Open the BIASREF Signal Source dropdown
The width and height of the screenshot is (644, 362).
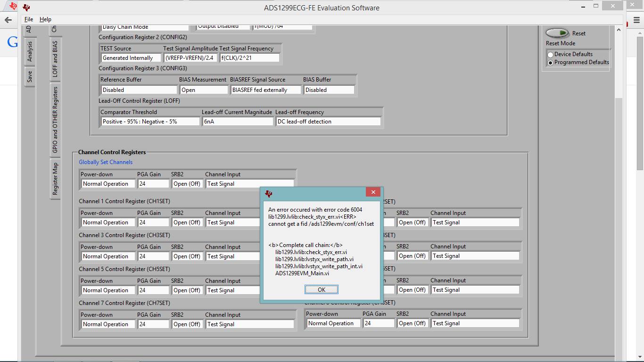coord(266,90)
